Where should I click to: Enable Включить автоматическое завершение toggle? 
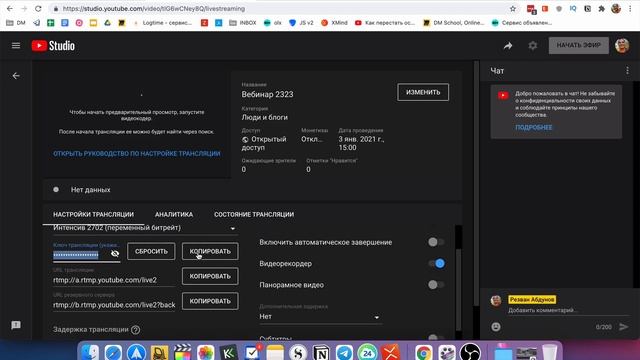click(x=436, y=242)
